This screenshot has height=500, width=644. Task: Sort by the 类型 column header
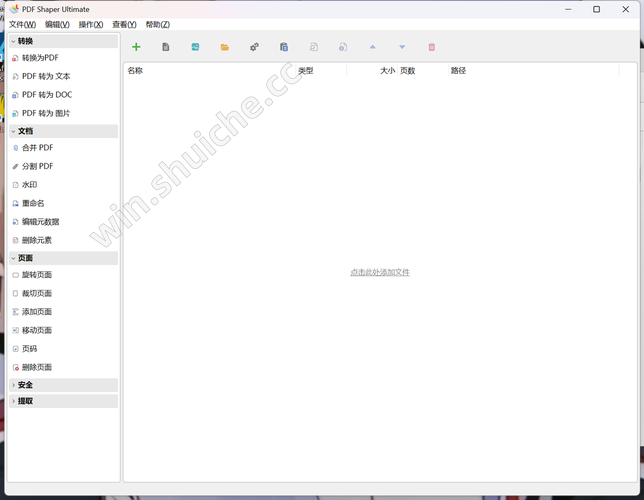(x=306, y=71)
